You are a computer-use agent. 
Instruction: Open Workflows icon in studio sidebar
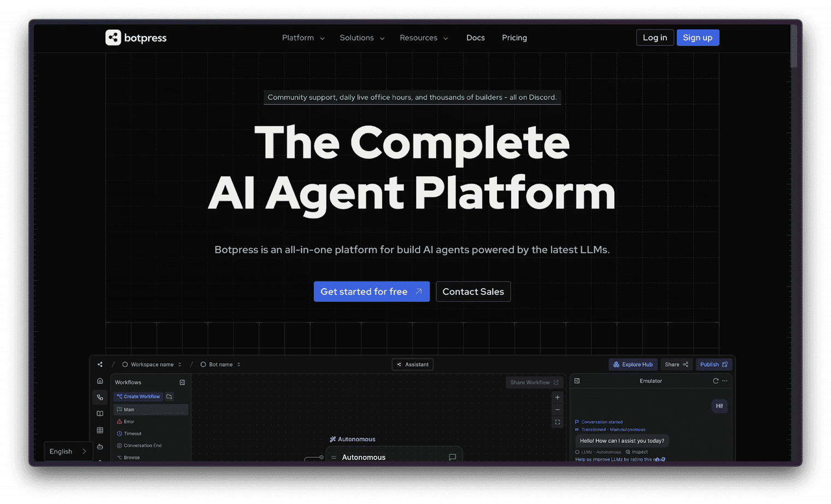point(100,397)
